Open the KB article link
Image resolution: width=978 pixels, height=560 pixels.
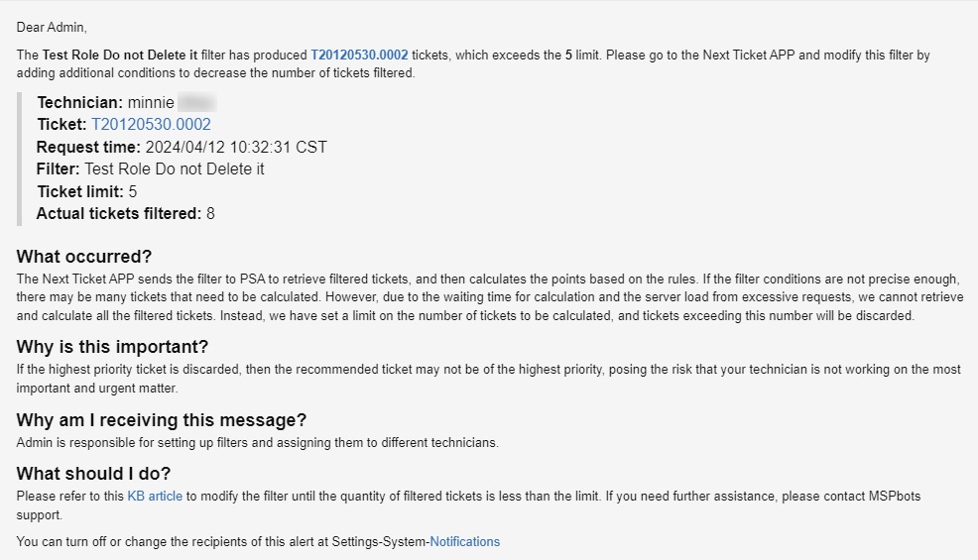[x=155, y=496]
